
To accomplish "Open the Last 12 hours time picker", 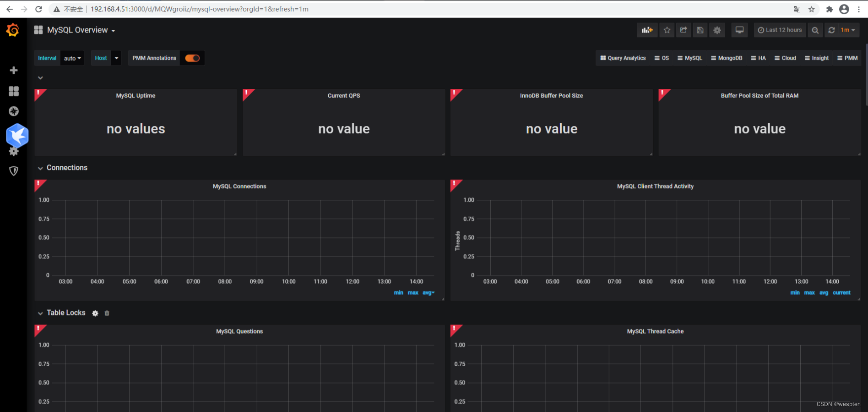I will tap(780, 30).
